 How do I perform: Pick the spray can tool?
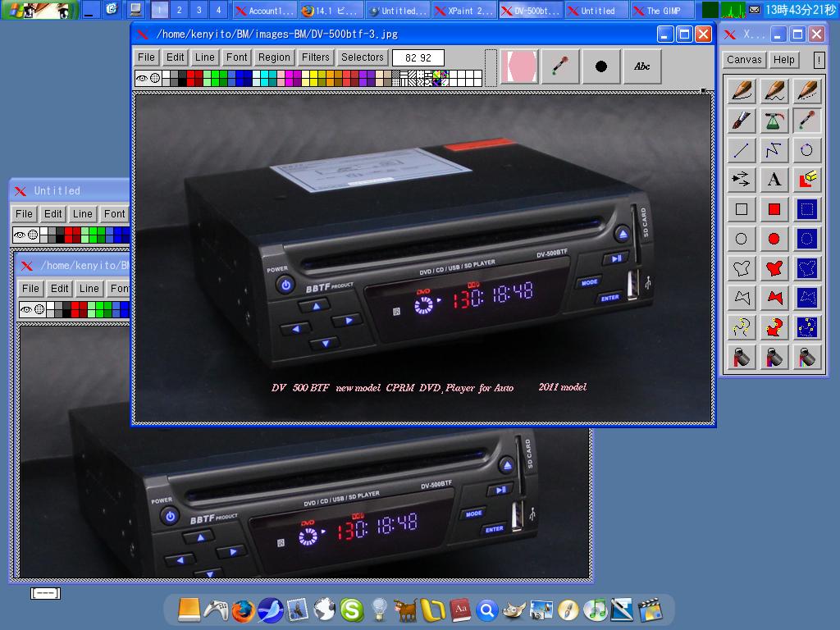pyautogui.click(x=774, y=121)
